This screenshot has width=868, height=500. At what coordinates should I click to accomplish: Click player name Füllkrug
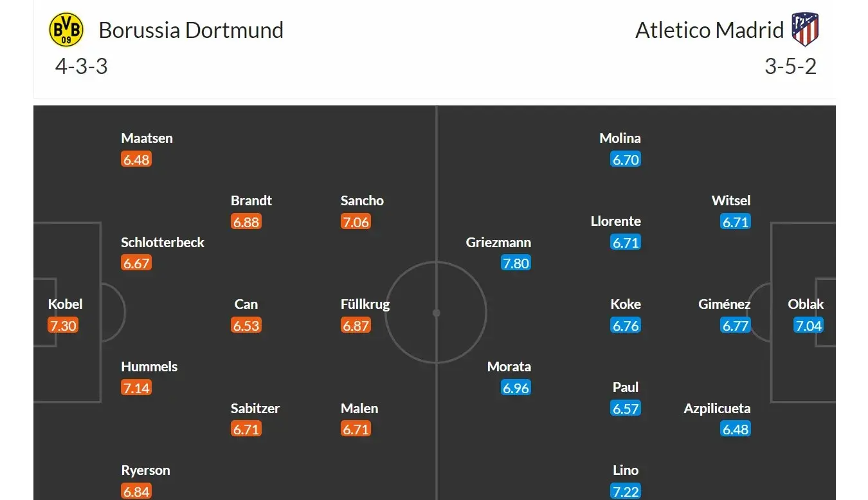coord(365,304)
